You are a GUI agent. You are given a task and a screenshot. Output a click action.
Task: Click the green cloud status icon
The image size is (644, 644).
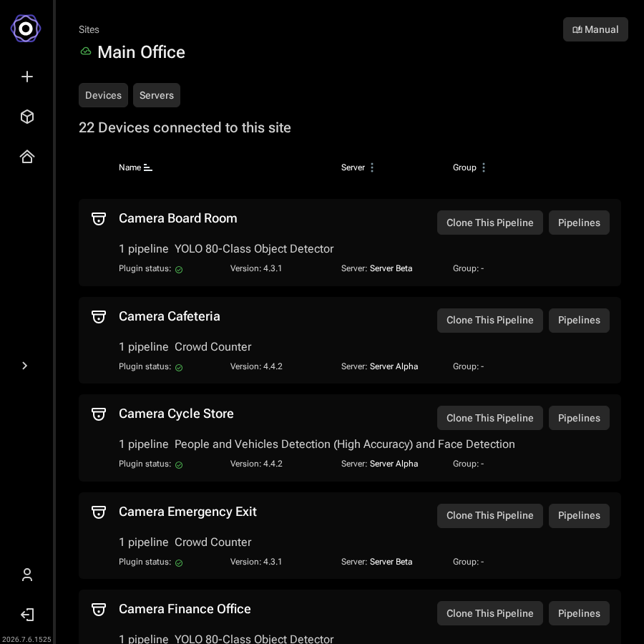(86, 52)
